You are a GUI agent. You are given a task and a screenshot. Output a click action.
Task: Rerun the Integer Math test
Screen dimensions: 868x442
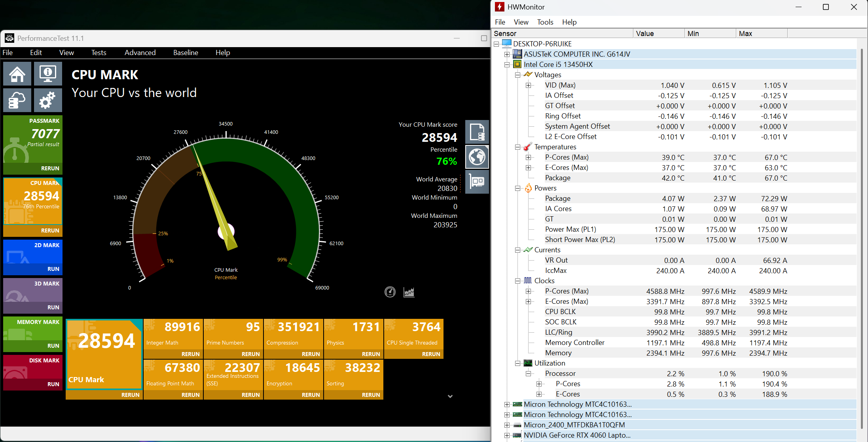(x=190, y=354)
